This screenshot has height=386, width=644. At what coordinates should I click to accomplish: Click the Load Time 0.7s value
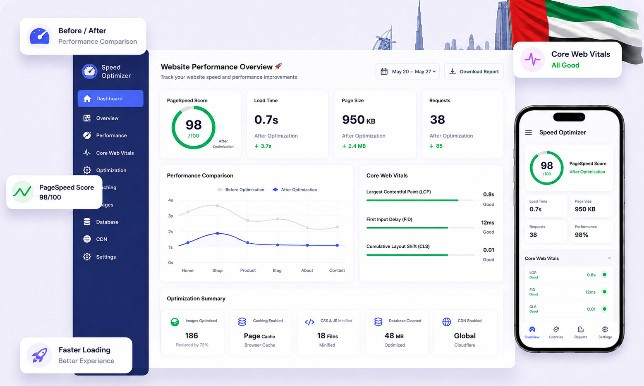point(266,120)
